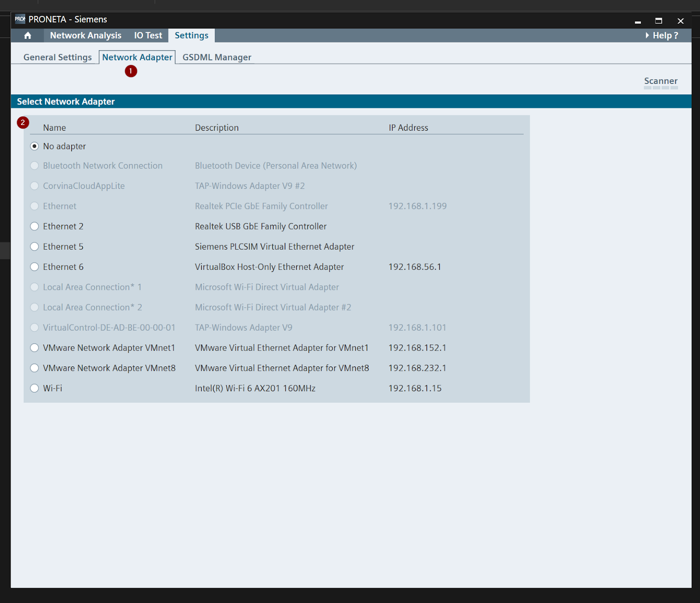Select the Wi-Fi adapter radio button
This screenshot has height=603, width=700.
point(35,388)
